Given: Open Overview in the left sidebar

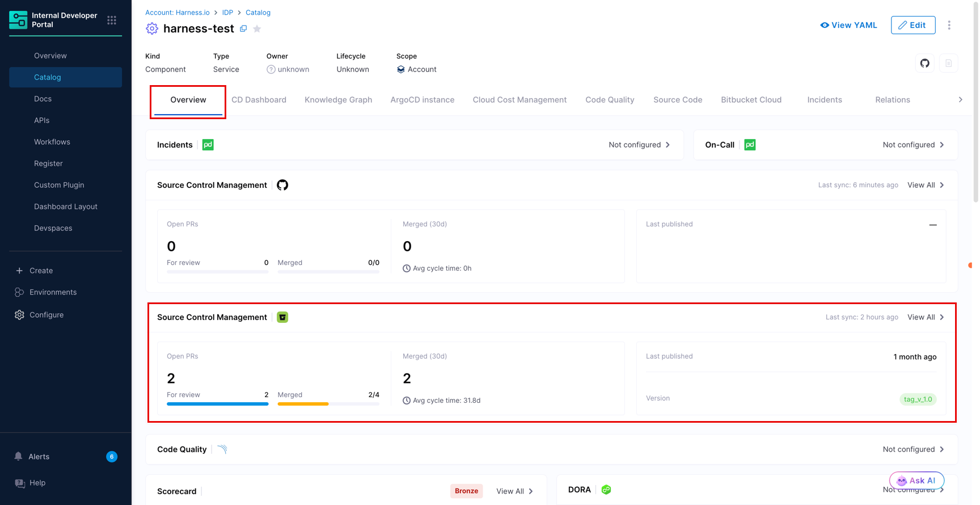Looking at the screenshot, I should click(50, 56).
